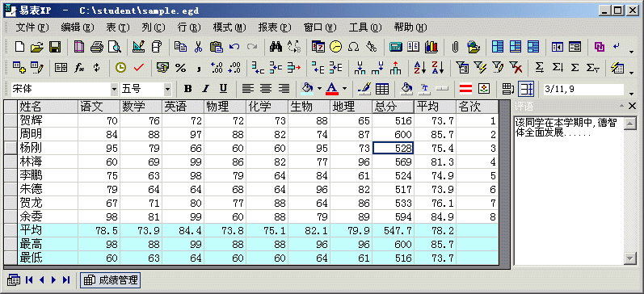Open the bar chart icon
Image resolution: width=644 pixels, height=294 pixels.
click(x=431, y=47)
